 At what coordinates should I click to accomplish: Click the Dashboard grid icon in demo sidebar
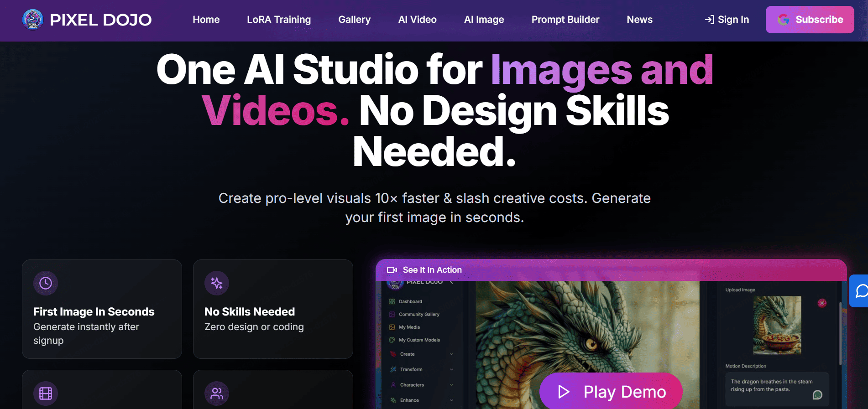(392, 301)
